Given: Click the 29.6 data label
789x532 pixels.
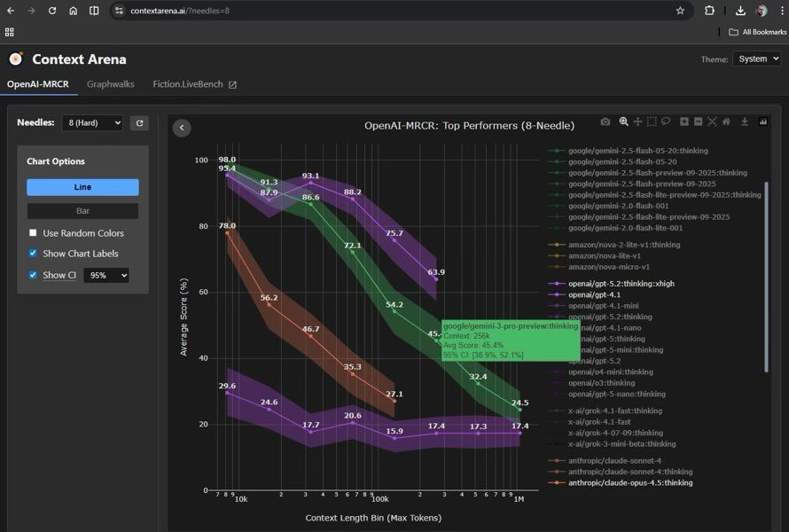Looking at the screenshot, I should click(227, 386).
